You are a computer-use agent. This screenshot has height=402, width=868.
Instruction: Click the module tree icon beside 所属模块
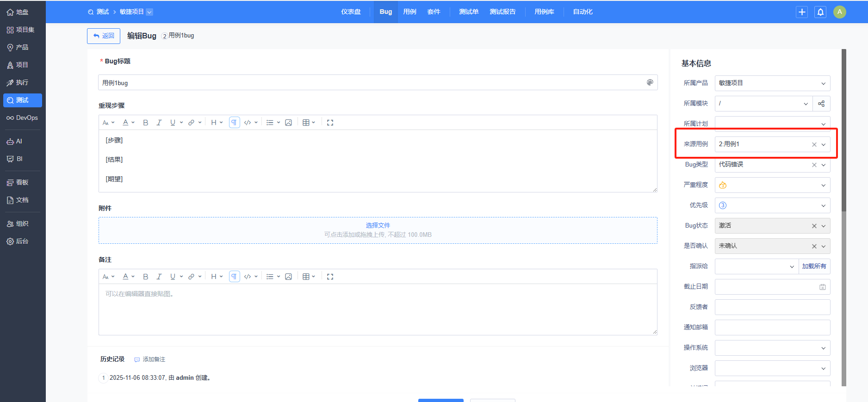point(821,104)
